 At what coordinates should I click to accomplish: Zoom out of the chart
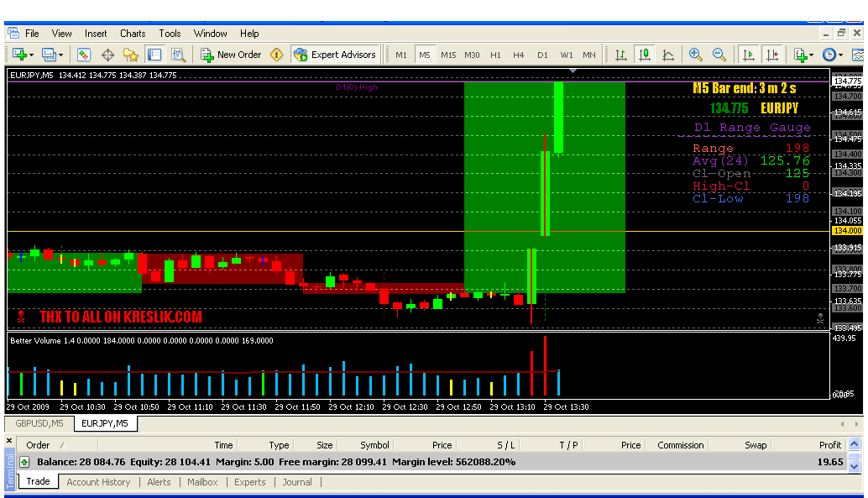(x=719, y=55)
